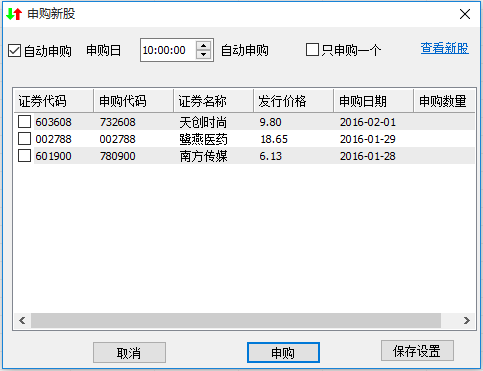The height and width of the screenshot is (371, 483).
Task: Sort by the 证券名称 column header
Action: pyautogui.click(x=214, y=101)
